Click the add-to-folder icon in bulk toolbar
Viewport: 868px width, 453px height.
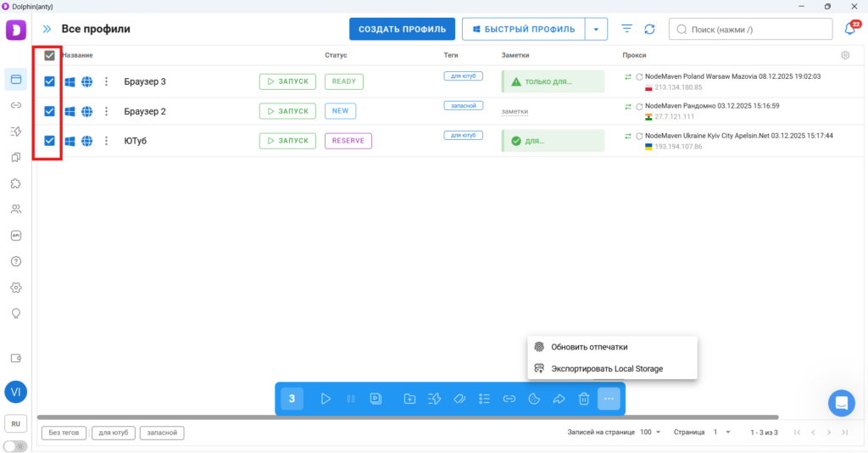click(409, 399)
